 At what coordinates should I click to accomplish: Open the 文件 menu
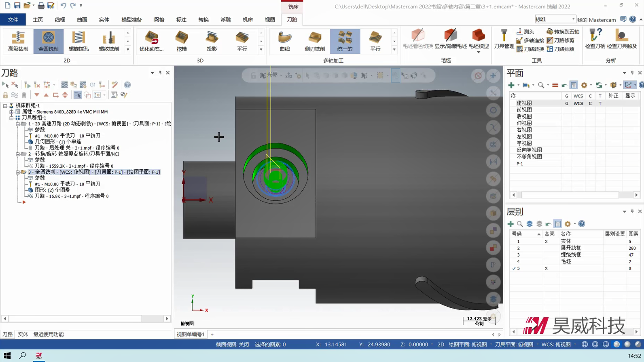[x=13, y=19]
